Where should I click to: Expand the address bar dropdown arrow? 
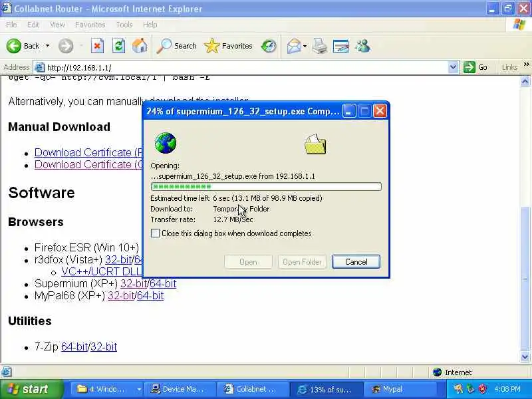(x=453, y=67)
